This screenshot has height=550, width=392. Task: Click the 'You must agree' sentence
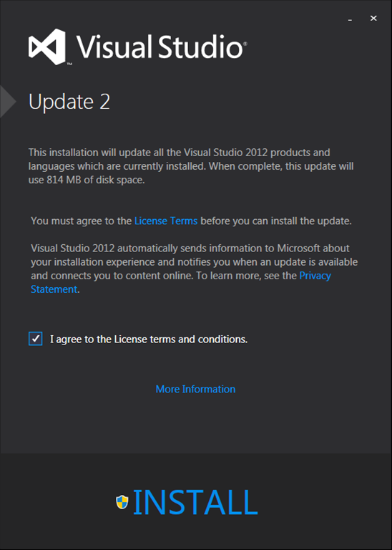point(191,221)
